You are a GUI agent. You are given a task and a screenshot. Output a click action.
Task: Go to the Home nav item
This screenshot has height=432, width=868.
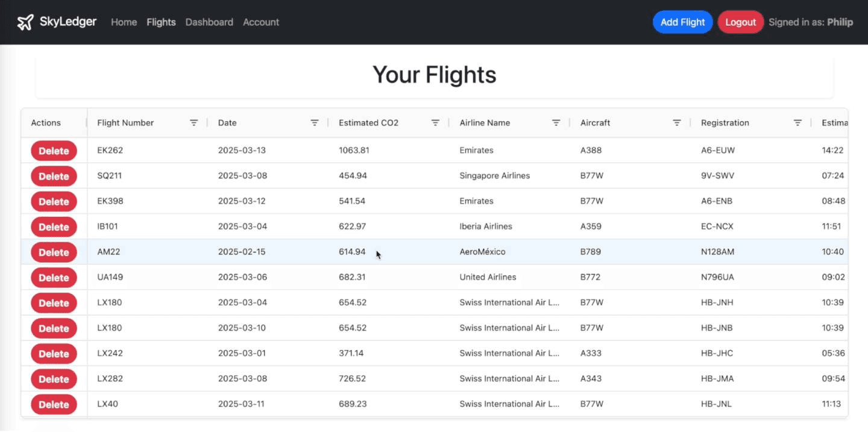click(124, 22)
